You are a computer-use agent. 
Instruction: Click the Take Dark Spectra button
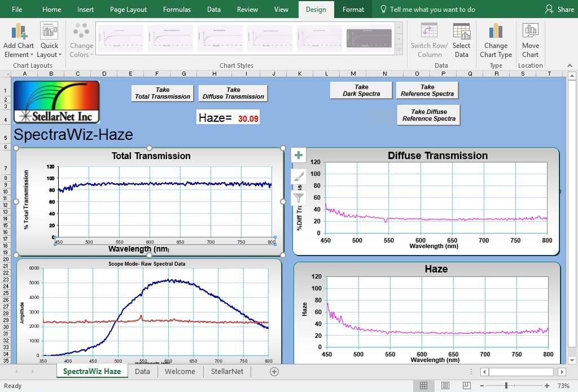click(361, 90)
